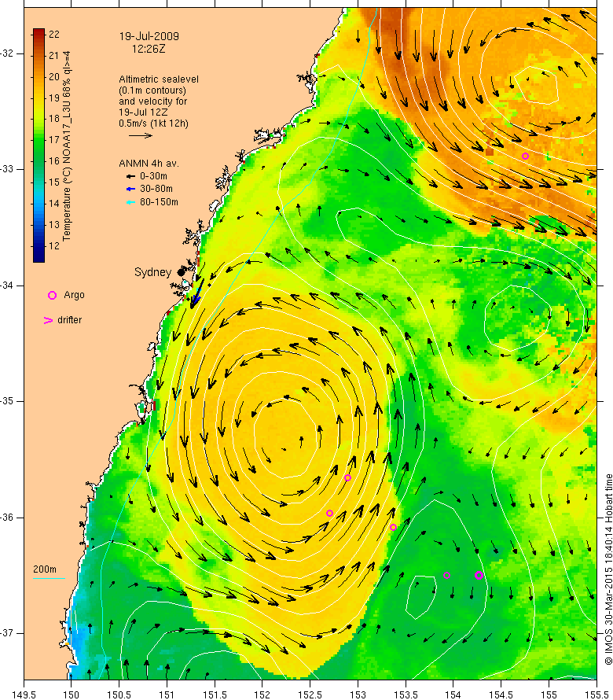
Task: Click the 155.5 longitude axis label
Action: pos(596,695)
